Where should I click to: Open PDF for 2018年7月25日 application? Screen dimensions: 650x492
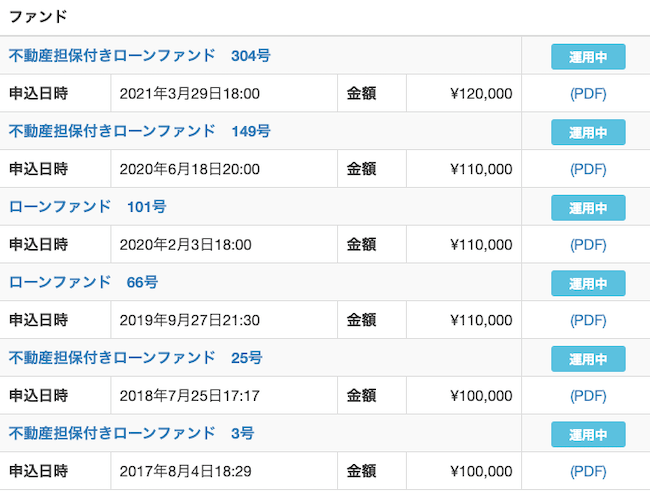[x=588, y=396]
